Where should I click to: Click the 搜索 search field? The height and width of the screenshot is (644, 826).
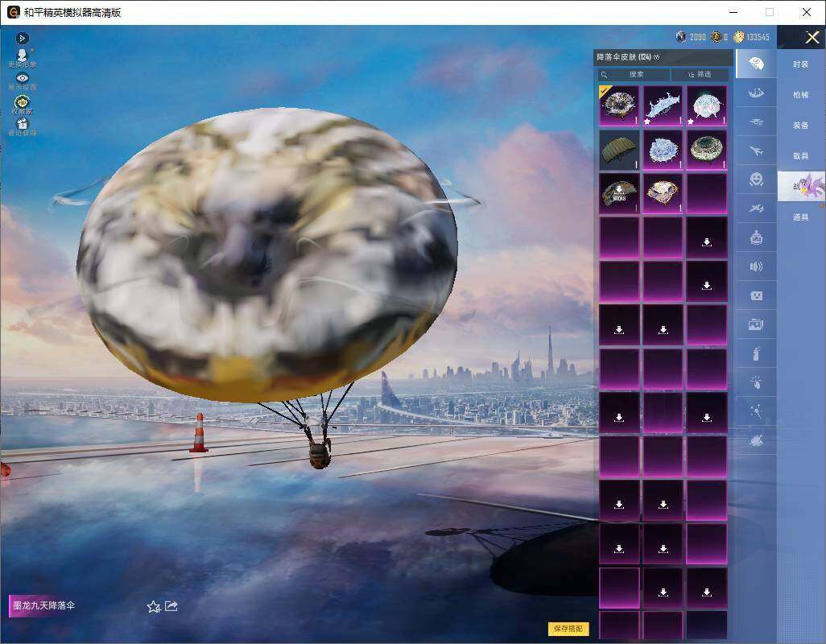(634, 74)
